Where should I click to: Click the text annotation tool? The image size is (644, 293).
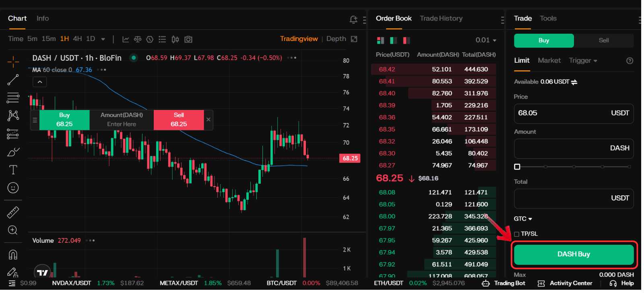(x=13, y=170)
